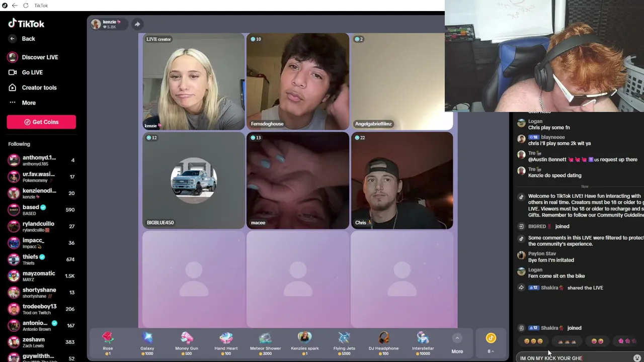Click the @Austin Bennett mention in chat
644x362 pixels.
pyautogui.click(x=547, y=159)
